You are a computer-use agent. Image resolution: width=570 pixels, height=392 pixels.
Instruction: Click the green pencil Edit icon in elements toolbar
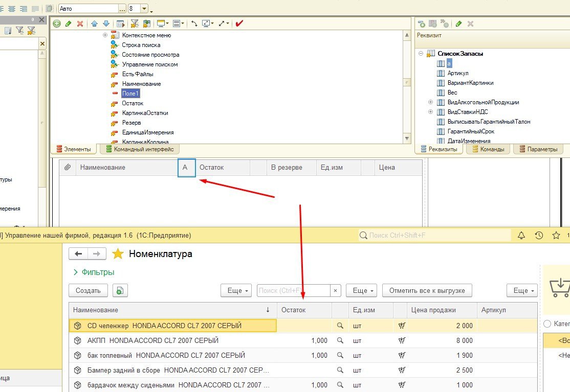[69, 24]
